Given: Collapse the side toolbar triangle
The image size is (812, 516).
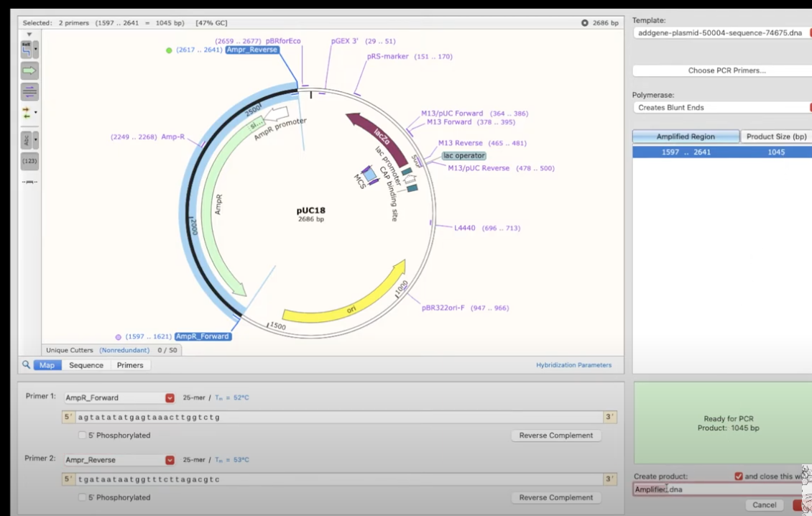Looking at the screenshot, I should click(x=29, y=34).
